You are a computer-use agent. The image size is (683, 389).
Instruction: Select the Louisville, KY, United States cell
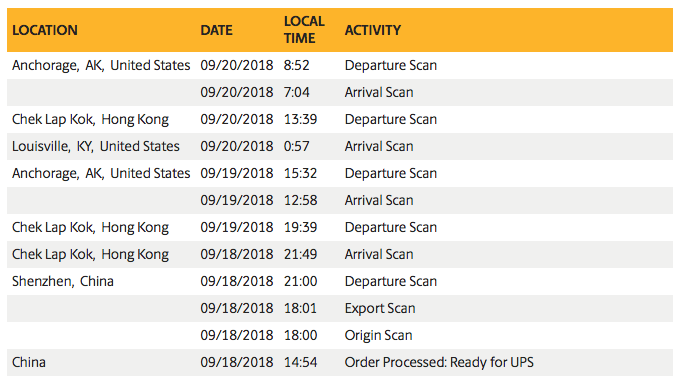point(96,146)
